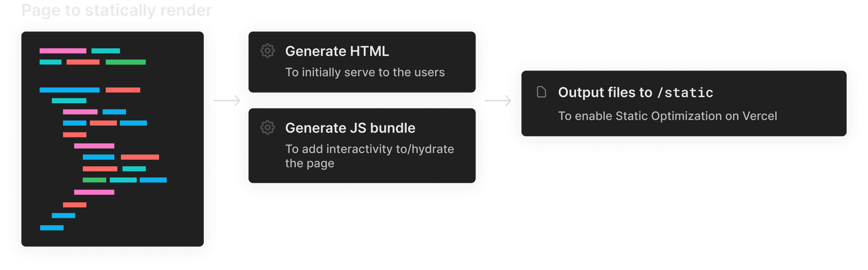Select the Generate HTML heading
The image size is (868, 270).
point(337,51)
